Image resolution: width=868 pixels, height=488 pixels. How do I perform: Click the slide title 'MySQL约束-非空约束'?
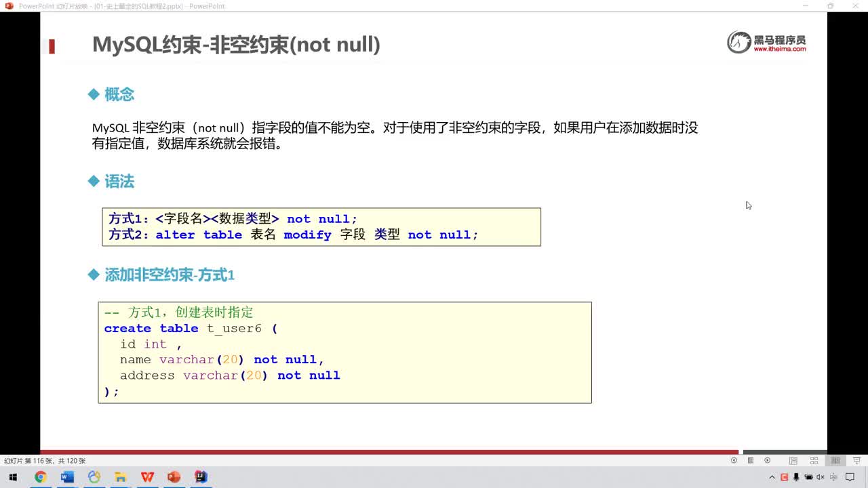coord(236,45)
